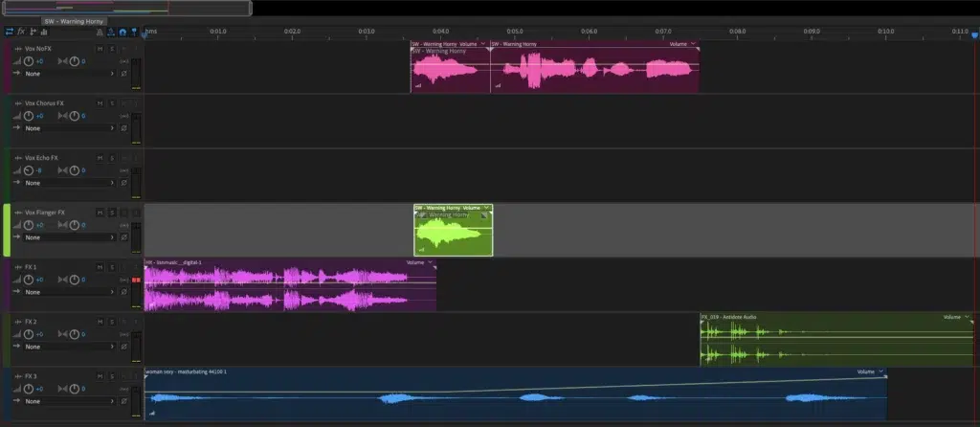Image resolution: width=980 pixels, height=427 pixels.
Task: Mute the Vox NoFX track
Action: coord(100,49)
